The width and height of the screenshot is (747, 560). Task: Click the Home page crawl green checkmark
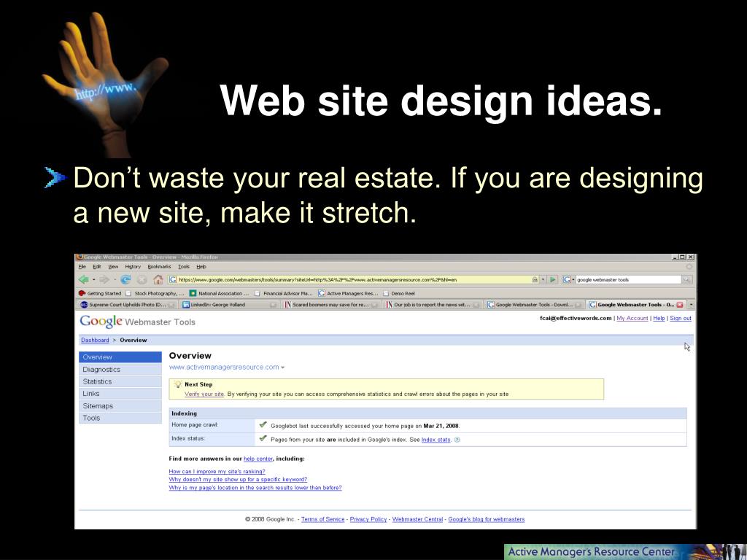(263, 425)
